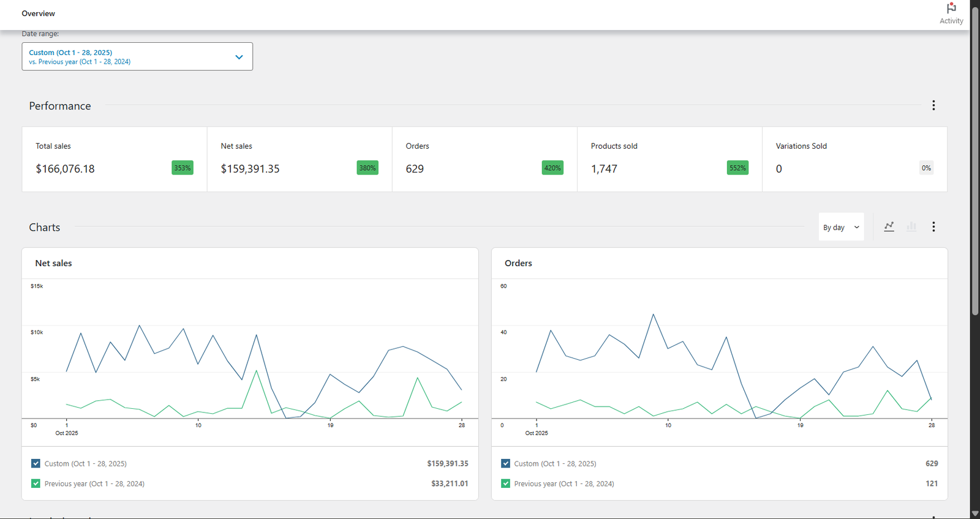Switch to line chart view

tap(889, 227)
